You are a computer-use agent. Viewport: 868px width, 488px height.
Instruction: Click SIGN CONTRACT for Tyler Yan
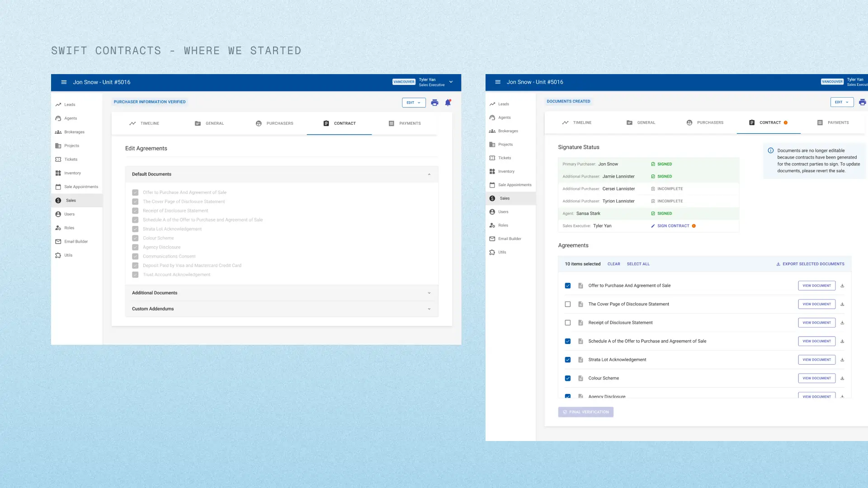[x=673, y=226]
